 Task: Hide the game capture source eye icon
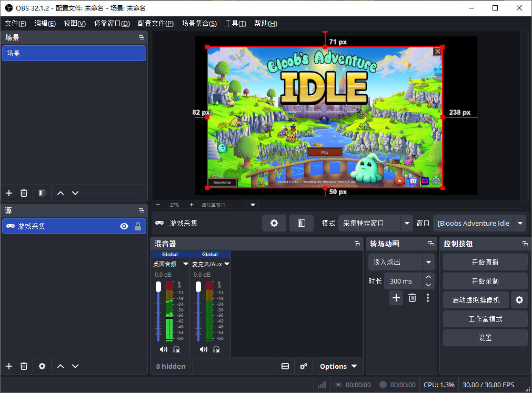tap(124, 226)
